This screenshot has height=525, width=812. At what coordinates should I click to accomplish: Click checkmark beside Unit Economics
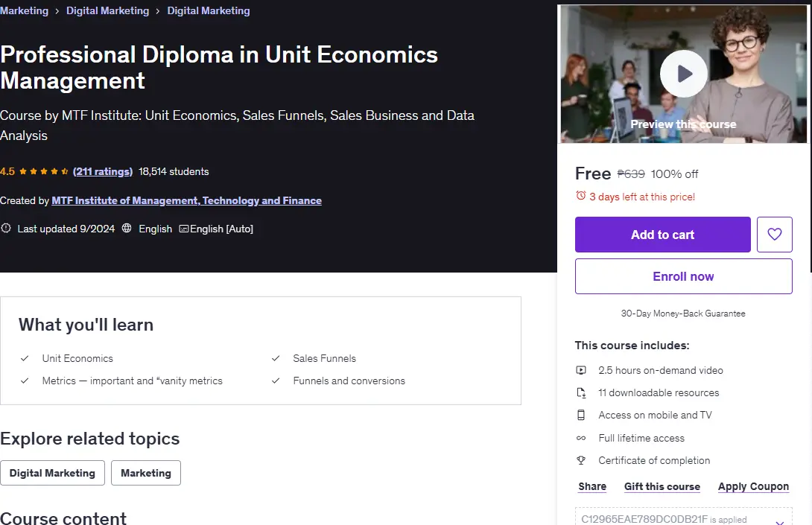click(25, 358)
